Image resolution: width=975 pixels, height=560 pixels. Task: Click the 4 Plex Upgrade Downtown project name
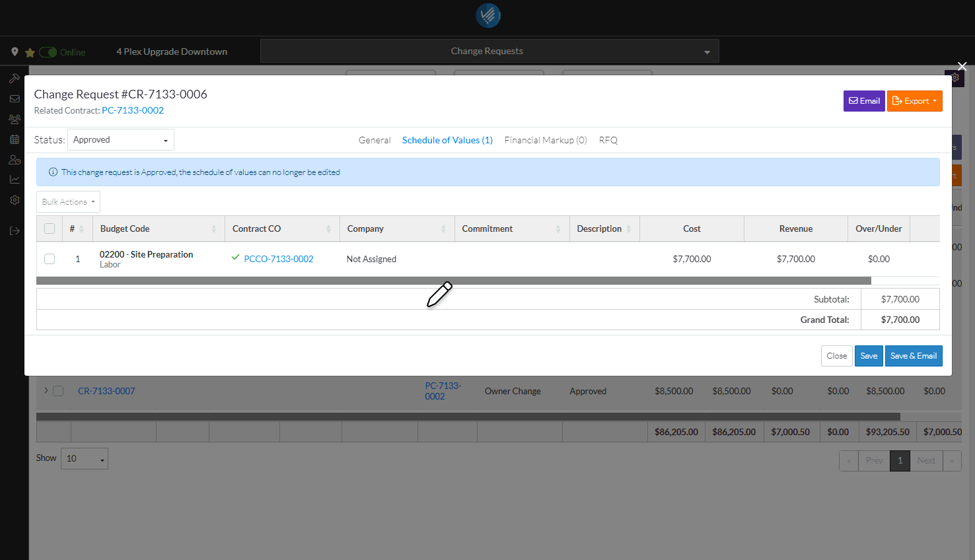click(172, 52)
